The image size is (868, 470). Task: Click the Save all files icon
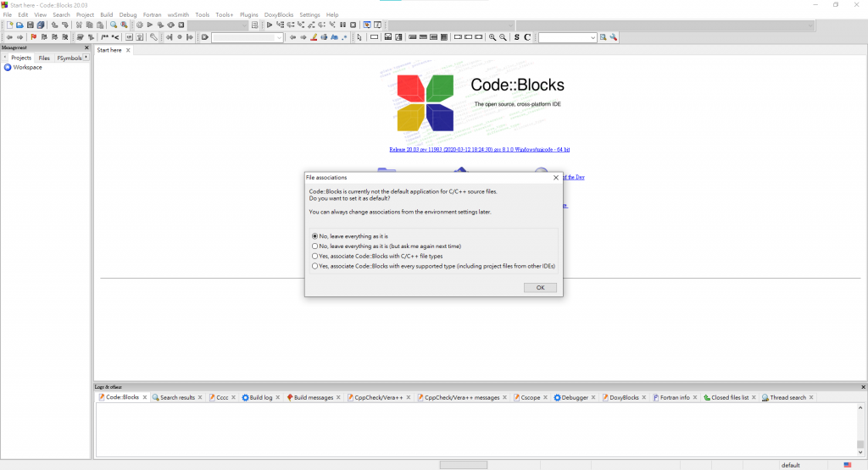(x=41, y=25)
